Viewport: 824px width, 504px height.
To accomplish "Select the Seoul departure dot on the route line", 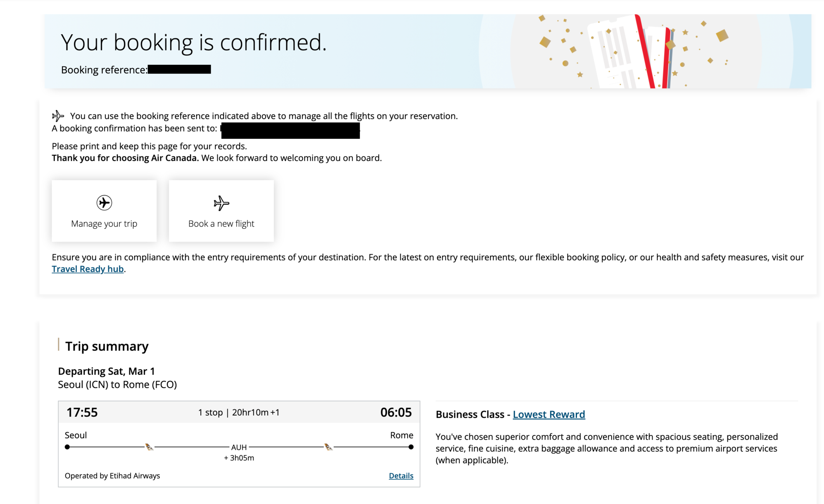I will (67, 447).
